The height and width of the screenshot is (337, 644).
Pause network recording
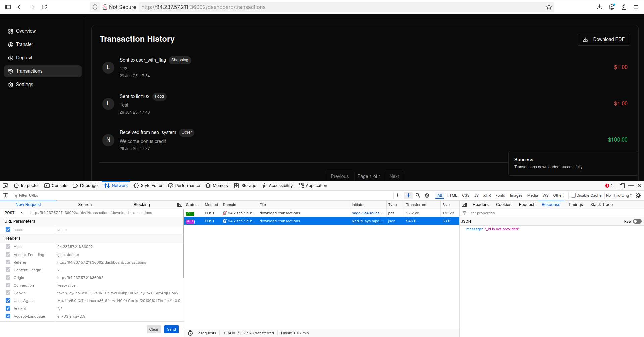tap(399, 195)
